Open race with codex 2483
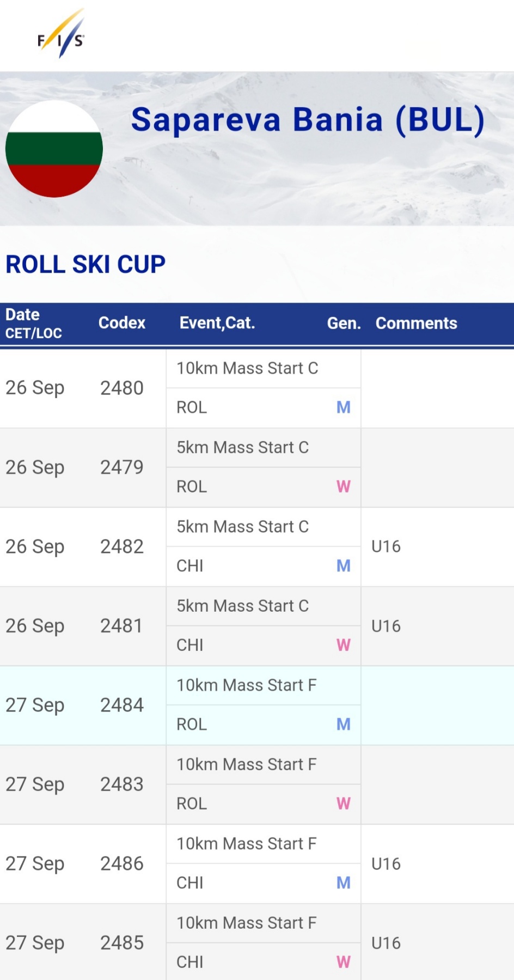The width and height of the screenshot is (514, 980). tap(122, 784)
